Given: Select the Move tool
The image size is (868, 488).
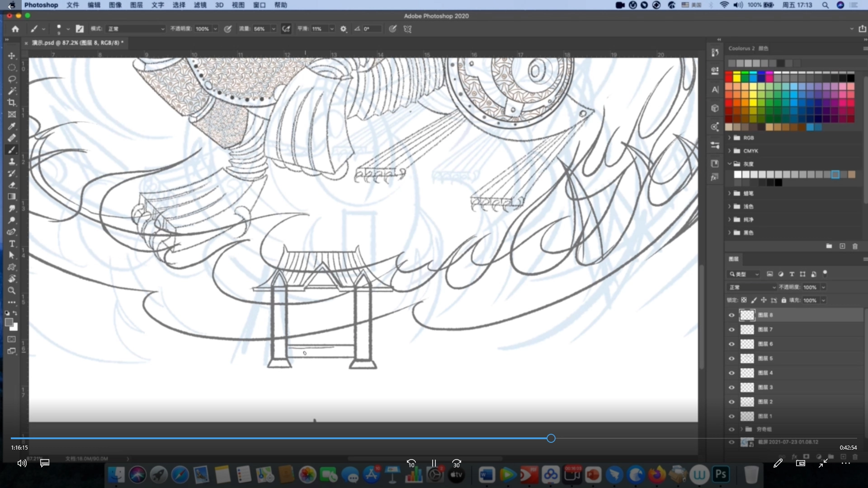Looking at the screenshot, I should pos(12,56).
